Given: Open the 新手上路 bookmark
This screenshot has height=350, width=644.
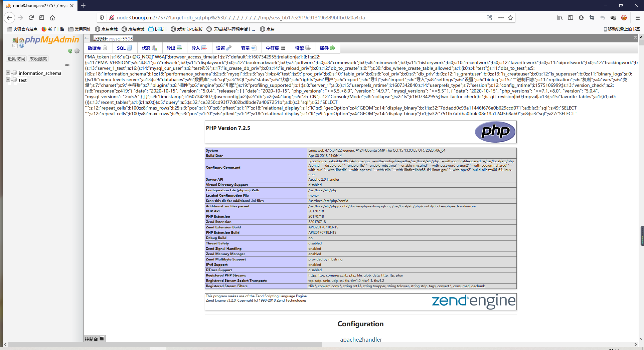Looking at the screenshot, I should [53, 29].
